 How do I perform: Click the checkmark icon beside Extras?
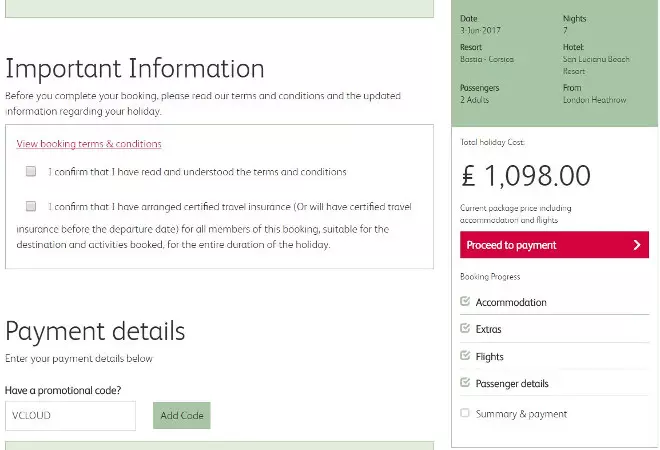point(465,328)
